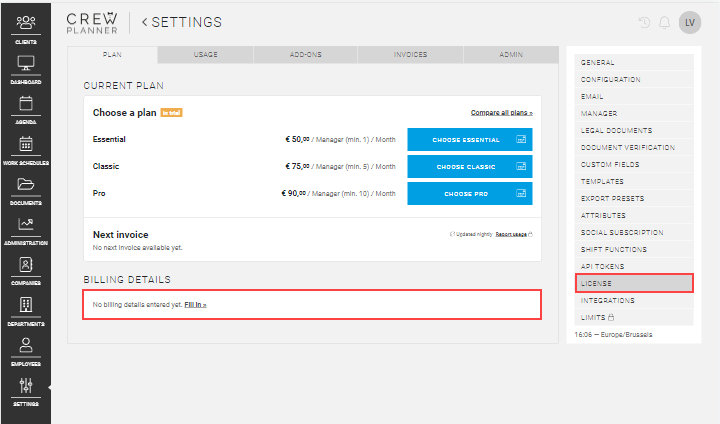
Task: Open the Dashboard monitor icon
Action: pyautogui.click(x=26, y=64)
